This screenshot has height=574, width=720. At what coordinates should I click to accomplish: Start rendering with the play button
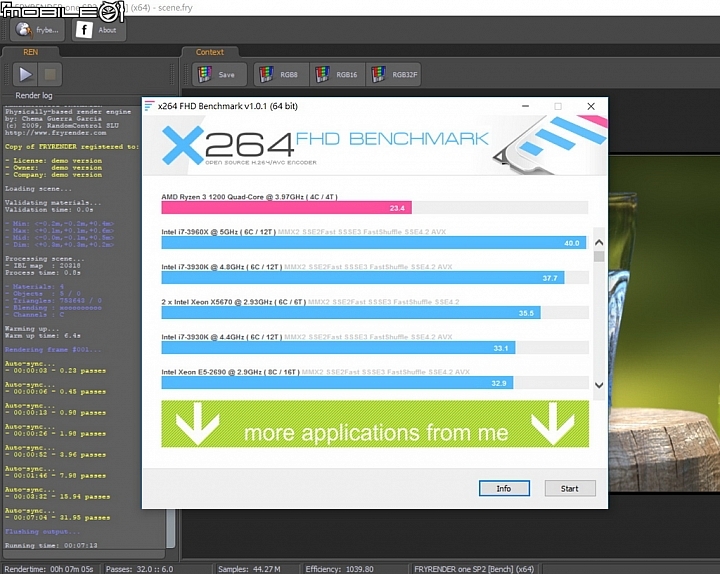pyautogui.click(x=25, y=74)
